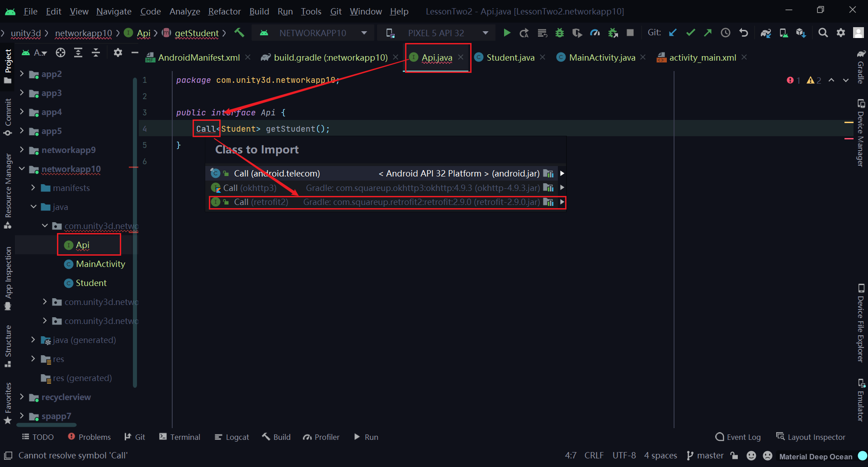Screen dimensions: 868x467
Task: Click the cyan theme color indicator
Action: point(863,456)
